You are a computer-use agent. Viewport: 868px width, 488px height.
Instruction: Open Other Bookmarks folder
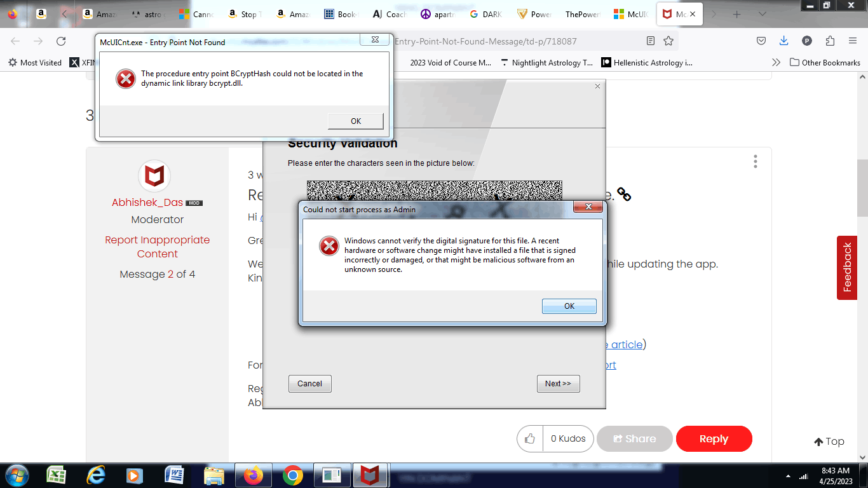coord(825,62)
